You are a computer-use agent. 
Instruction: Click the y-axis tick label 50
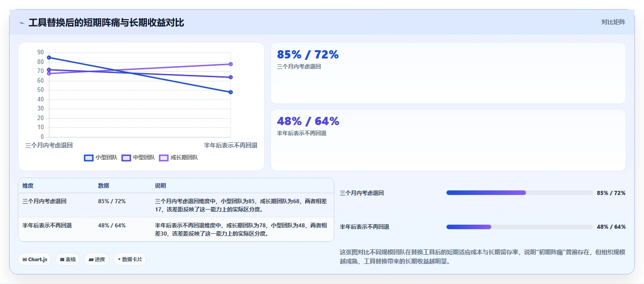click(41, 90)
